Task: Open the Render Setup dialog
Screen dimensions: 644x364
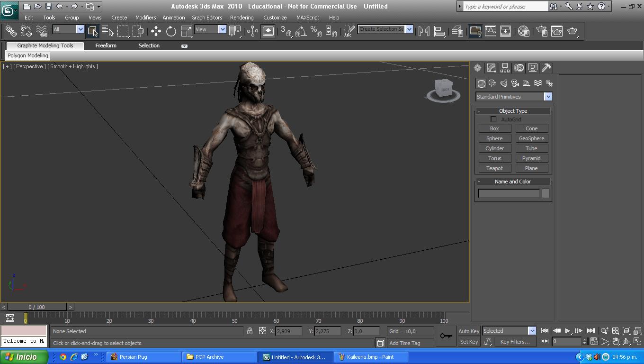Action: (x=541, y=31)
